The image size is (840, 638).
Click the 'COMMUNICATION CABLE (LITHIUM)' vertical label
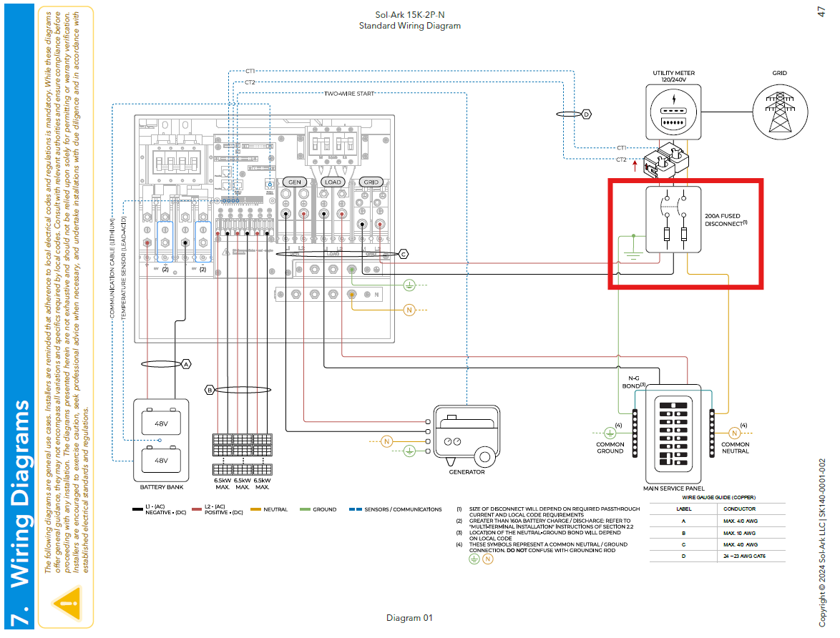click(112, 268)
